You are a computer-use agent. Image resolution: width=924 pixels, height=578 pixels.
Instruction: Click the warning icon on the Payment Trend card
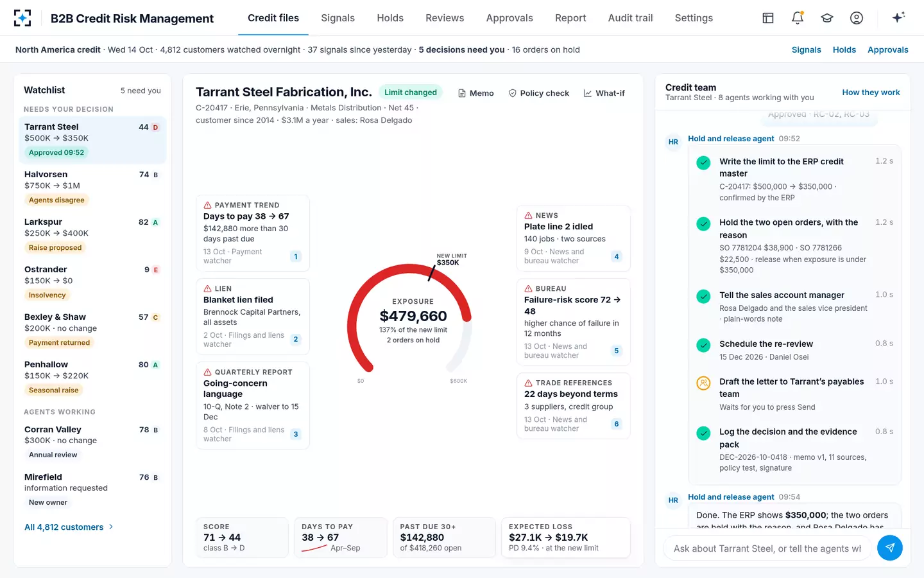coord(208,206)
